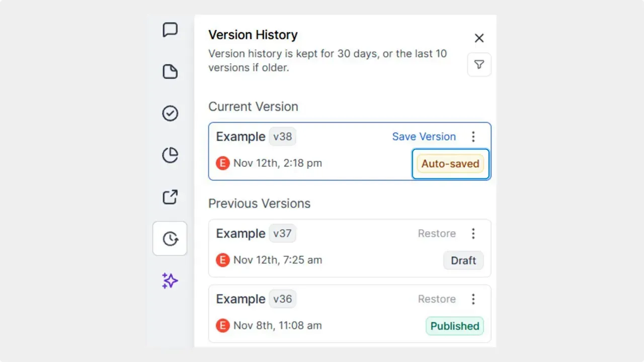The image size is (644, 362).
Task: Click Save Version for the current version
Action: pos(424,136)
